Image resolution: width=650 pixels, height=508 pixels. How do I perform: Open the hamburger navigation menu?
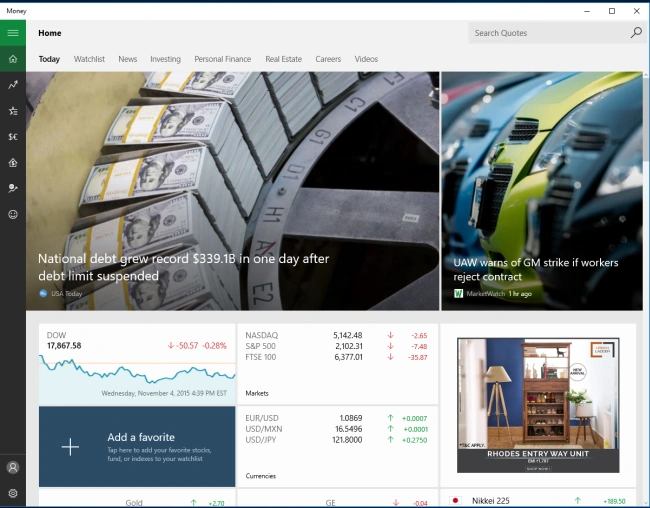(13, 33)
